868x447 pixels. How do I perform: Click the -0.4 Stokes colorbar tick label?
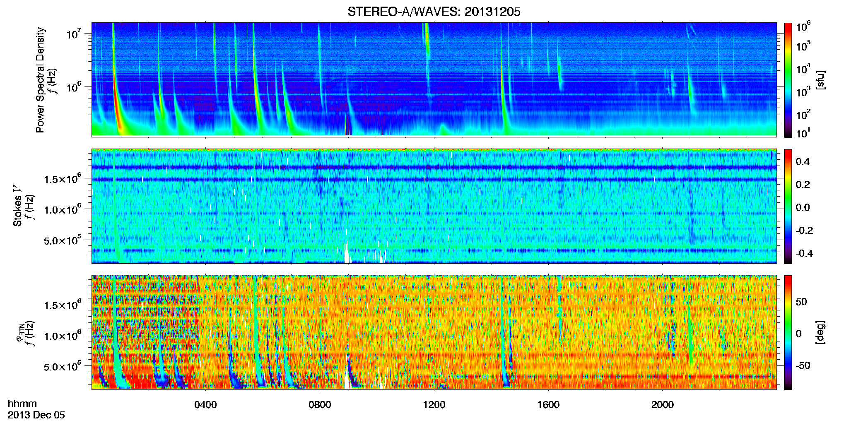(804, 253)
